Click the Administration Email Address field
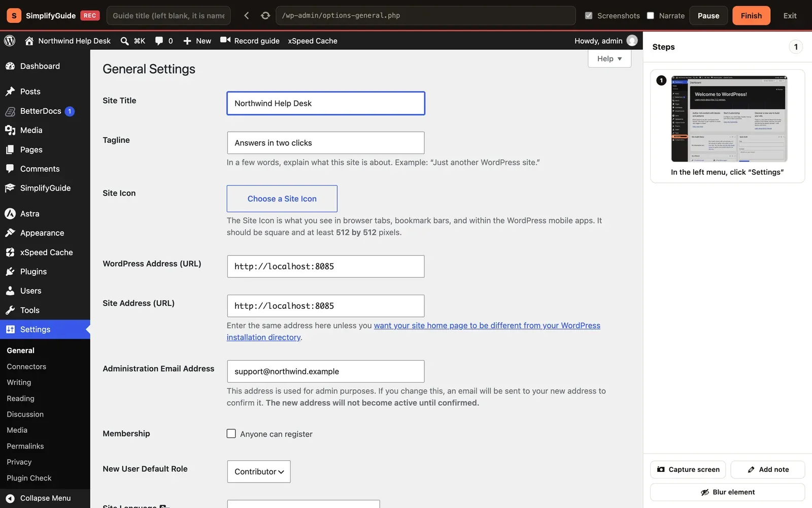This screenshot has height=508, width=812. pyautogui.click(x=326, y=371)
